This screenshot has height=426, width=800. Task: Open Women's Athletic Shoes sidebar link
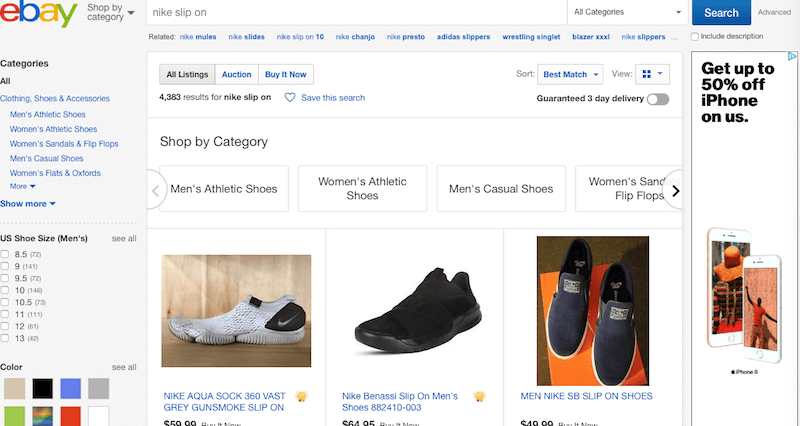click(53, 129)
